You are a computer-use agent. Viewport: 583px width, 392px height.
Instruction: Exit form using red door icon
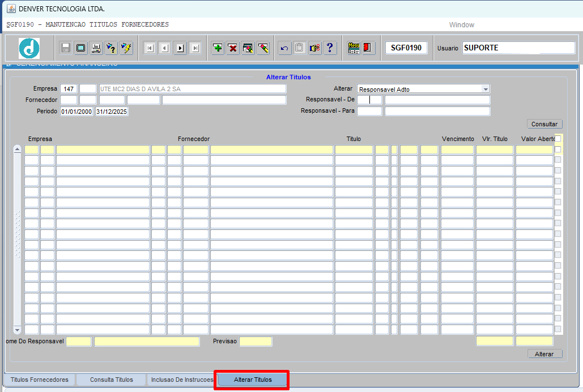(368, 48)
